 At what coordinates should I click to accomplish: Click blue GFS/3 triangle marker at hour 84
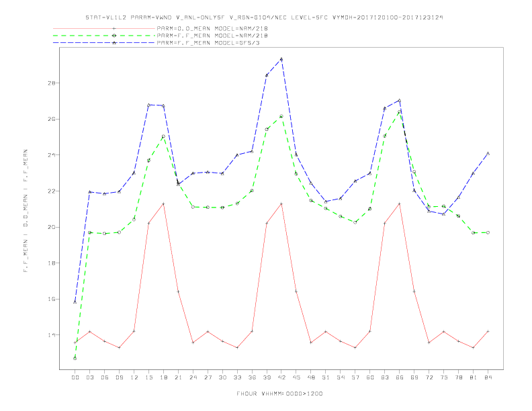coord(488,154)
